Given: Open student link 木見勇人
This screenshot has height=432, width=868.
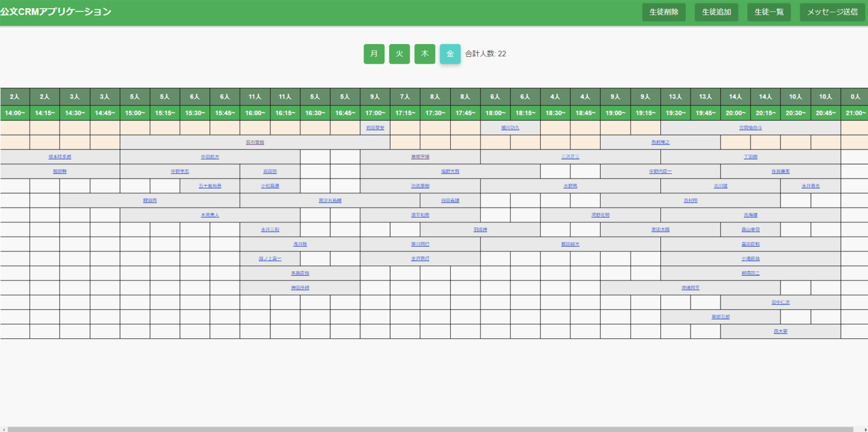Looking at the screenshot, I should [210, 215].
